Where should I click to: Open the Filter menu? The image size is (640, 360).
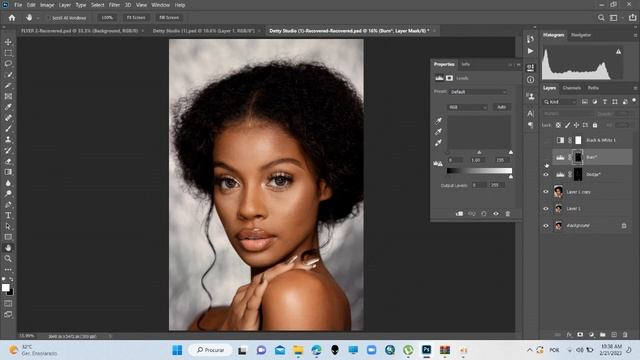point(114,5)
